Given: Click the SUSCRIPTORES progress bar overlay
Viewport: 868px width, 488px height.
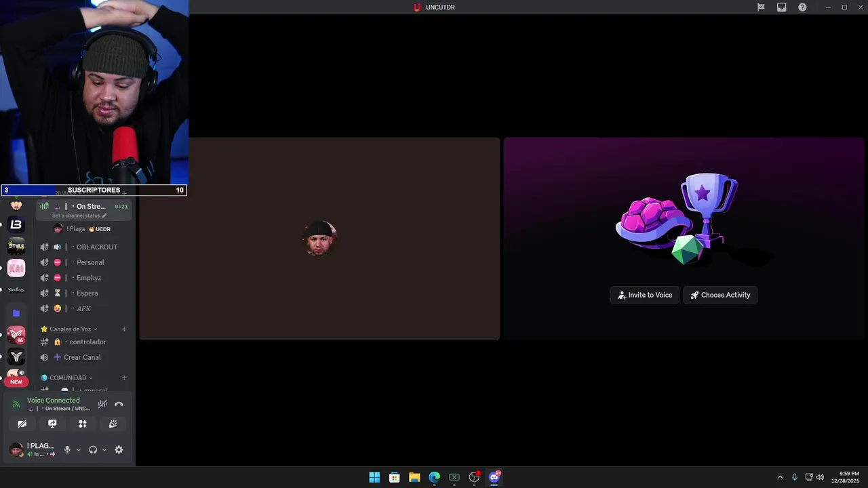Looking at the screenshot, I should (x=94, y=190).
